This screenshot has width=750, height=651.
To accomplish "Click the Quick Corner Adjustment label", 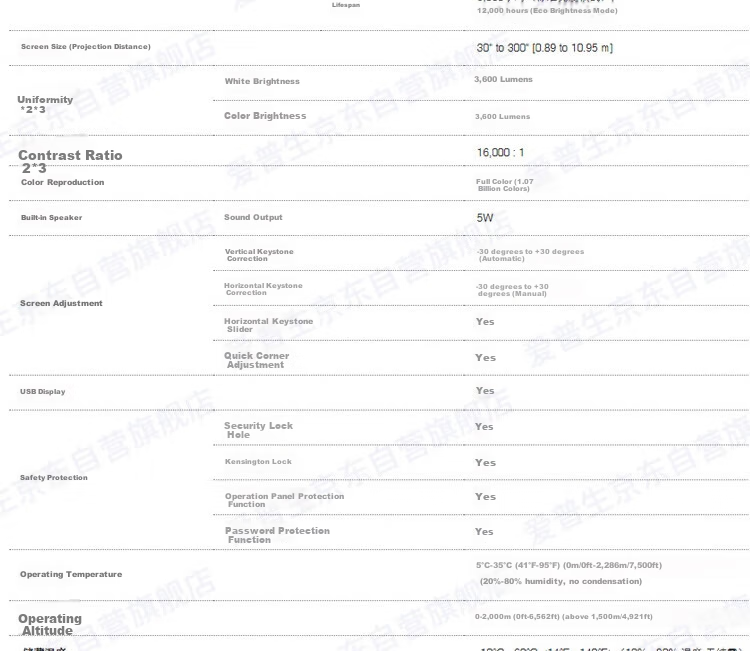I will (x=256, y=360).
